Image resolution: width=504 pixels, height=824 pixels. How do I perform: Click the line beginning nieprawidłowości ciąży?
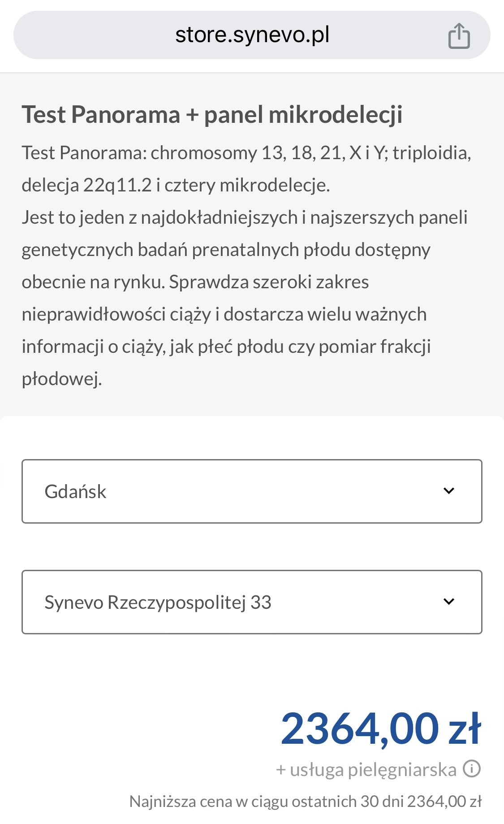point(224,314)
